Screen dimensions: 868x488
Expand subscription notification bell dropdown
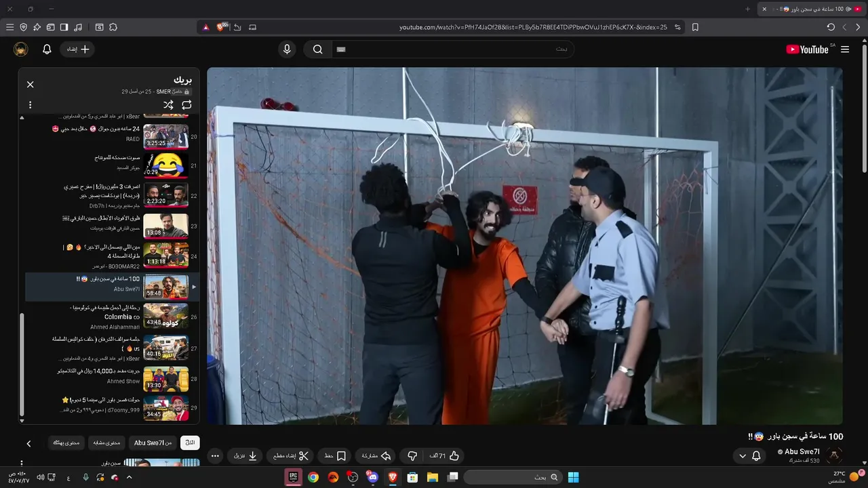[x=749, y=456]
